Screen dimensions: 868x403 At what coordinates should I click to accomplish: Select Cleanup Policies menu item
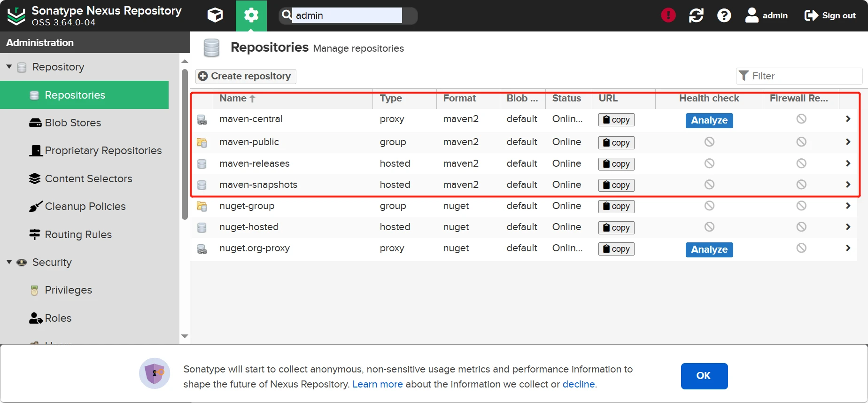tap(85, 207)
